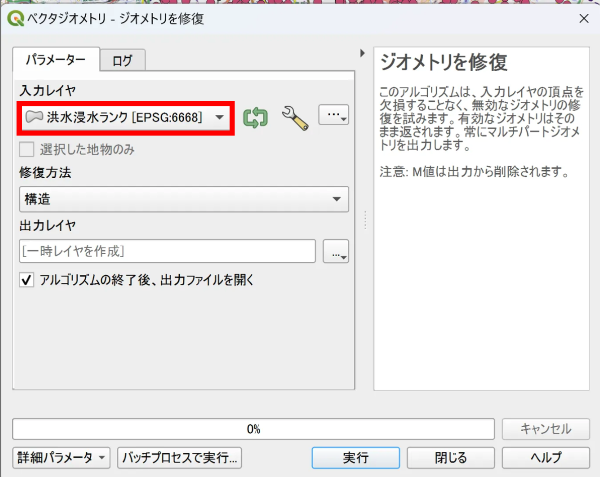
Task: Click the ジオメトリを修復 help heading
Action: (x=444, y=62)
